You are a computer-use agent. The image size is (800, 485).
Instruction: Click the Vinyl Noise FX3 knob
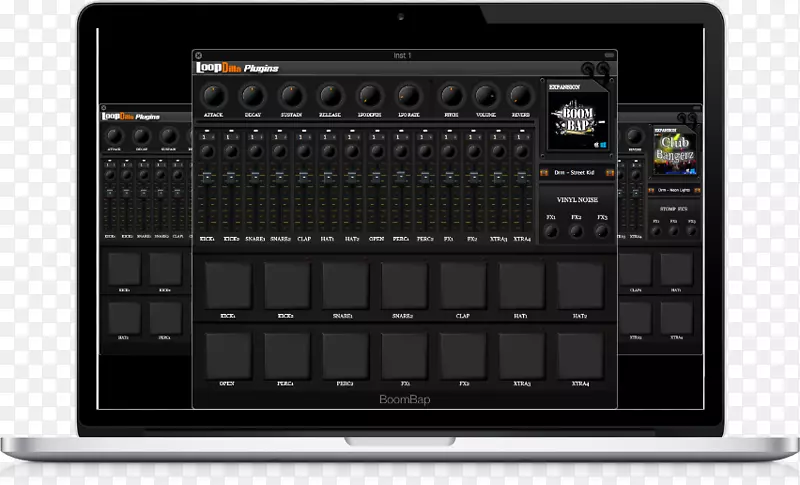pos(601,230)
